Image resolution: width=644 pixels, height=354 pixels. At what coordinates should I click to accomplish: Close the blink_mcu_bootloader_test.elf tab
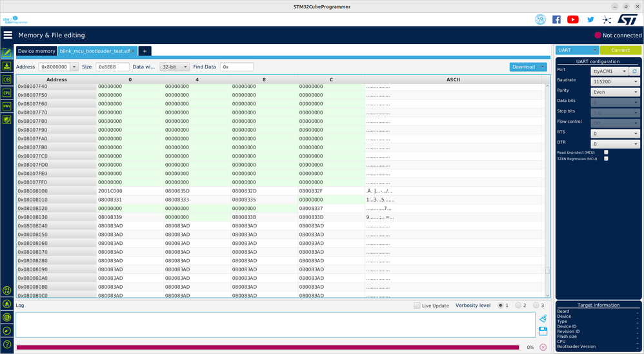pos(133,51)
